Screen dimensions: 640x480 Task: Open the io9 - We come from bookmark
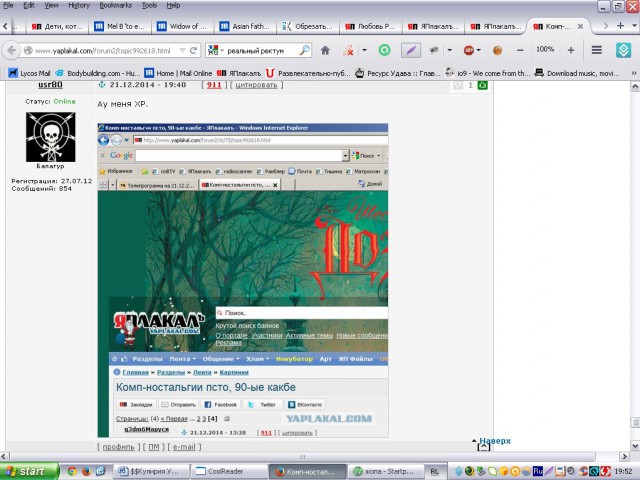coord(487,73)
